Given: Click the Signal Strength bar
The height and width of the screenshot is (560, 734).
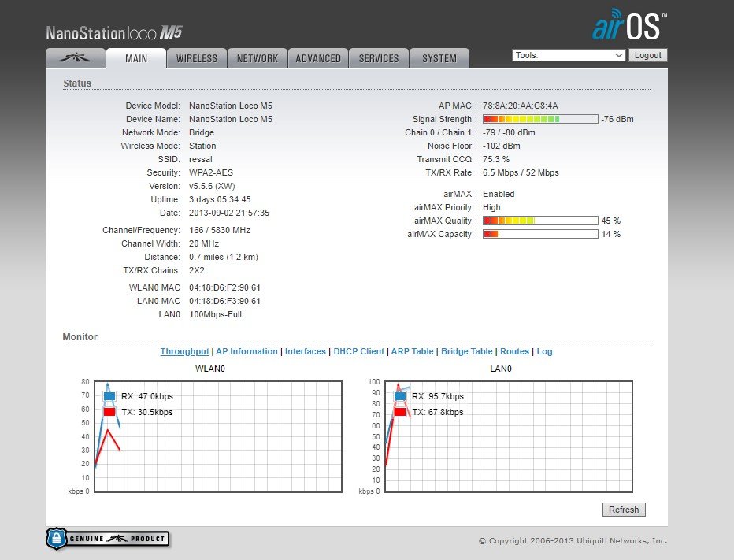Looking at the screenshot, I should 539,119.
